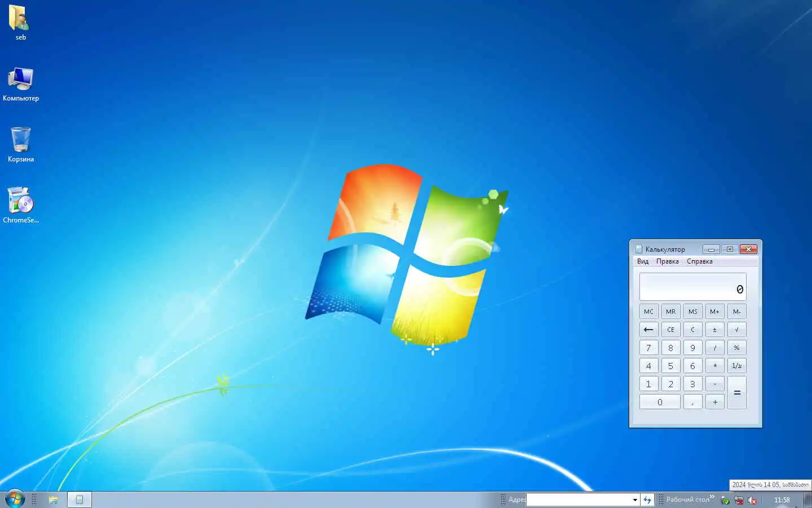Open the network tray icon with red X
Viewport: 812px width, 508px height.
coord(739,500)
